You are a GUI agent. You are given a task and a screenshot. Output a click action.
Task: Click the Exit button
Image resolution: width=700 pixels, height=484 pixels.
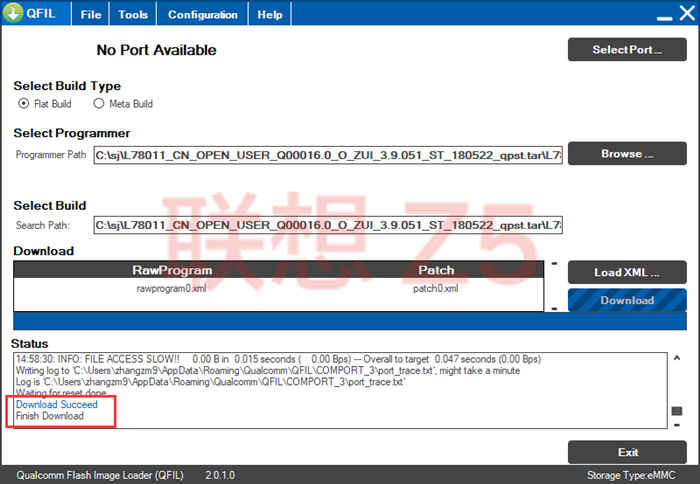[x=627, y=452]
